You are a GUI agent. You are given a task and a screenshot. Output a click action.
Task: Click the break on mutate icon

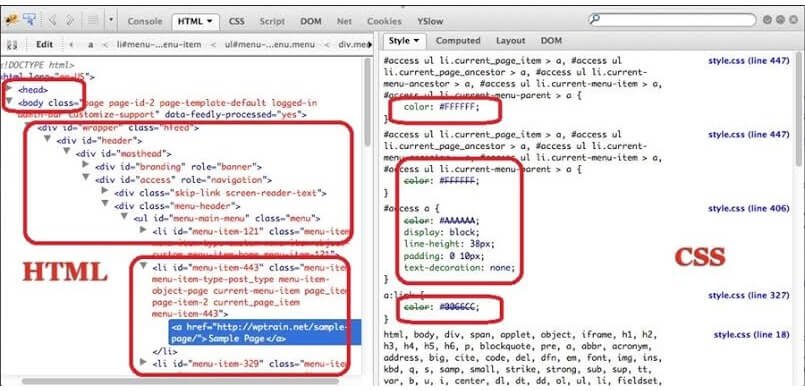pyautogui.click(x=12, y=45)
